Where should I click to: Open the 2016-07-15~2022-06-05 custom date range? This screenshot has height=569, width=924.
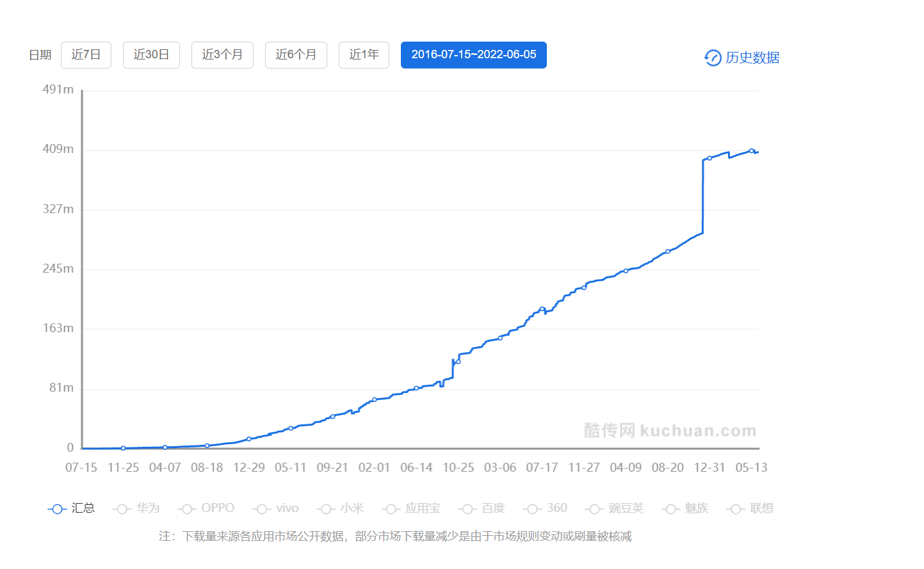[473, 55]
